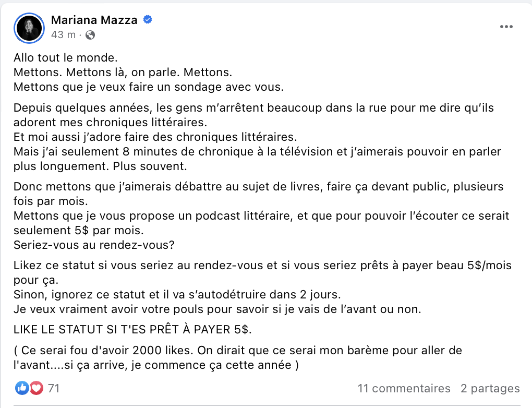Click the line 'Allo tout le monde.'

pyautogui.click(x=66, y=58)
